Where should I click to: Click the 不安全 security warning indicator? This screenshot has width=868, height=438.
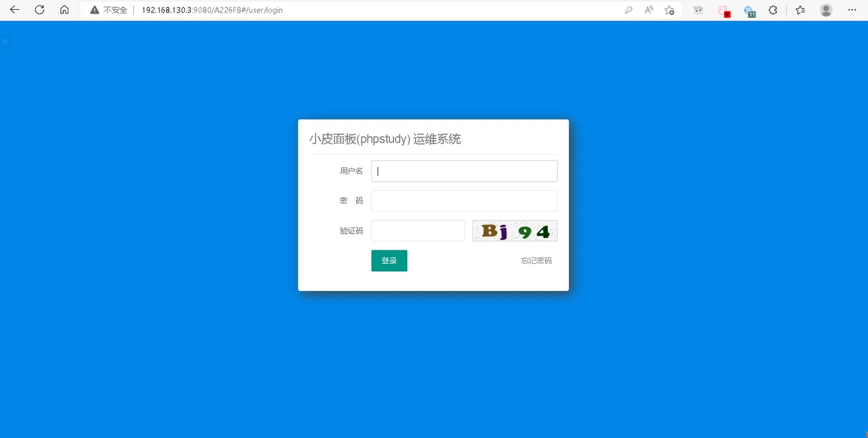point(109,10)
